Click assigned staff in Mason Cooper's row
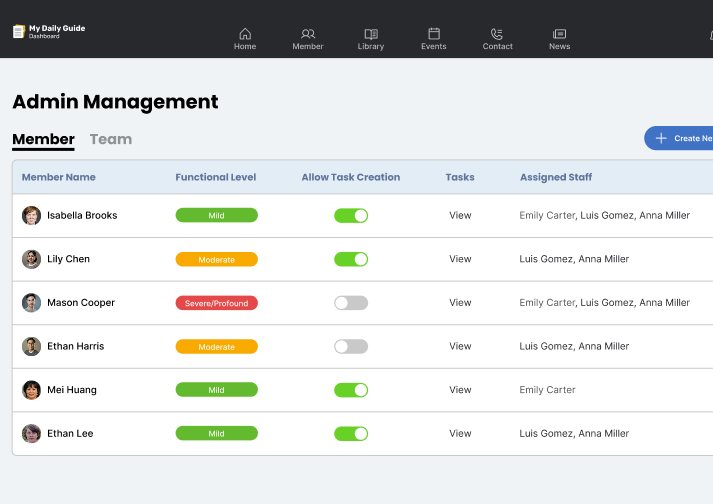 click(604, 303)
